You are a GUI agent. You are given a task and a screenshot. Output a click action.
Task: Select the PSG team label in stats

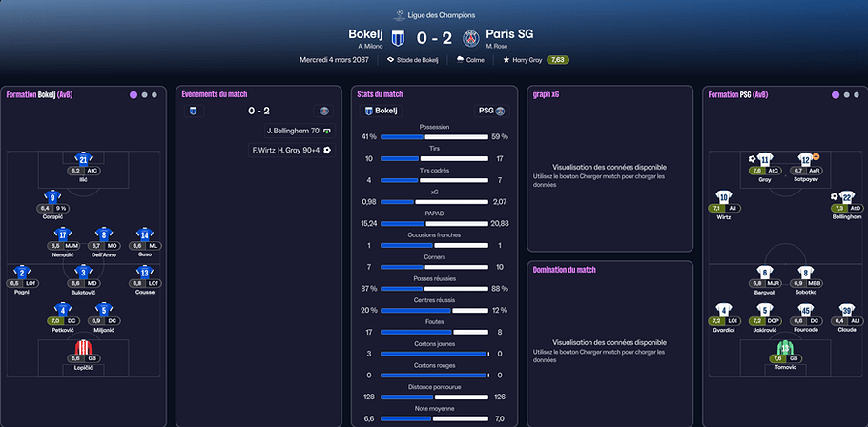pos(486,111)
